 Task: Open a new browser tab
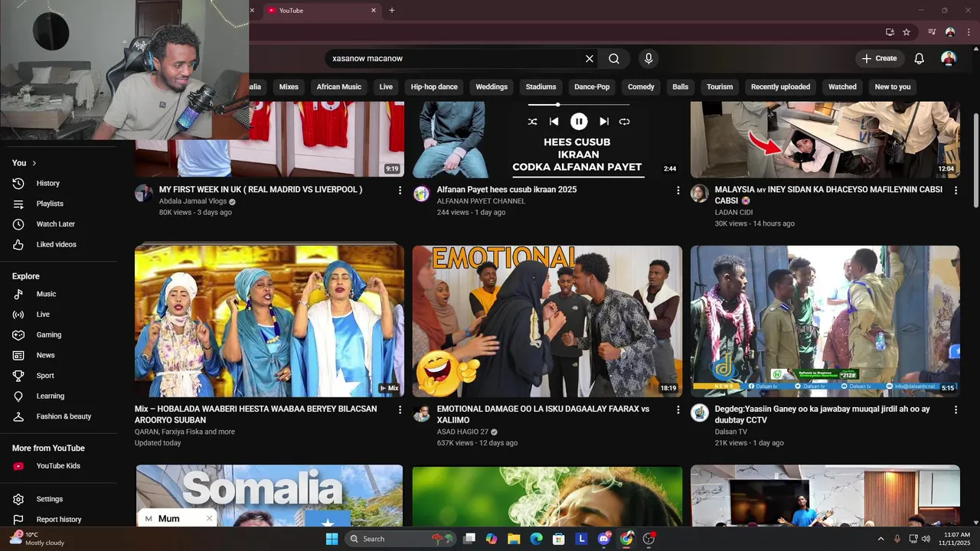pos(392,11)
